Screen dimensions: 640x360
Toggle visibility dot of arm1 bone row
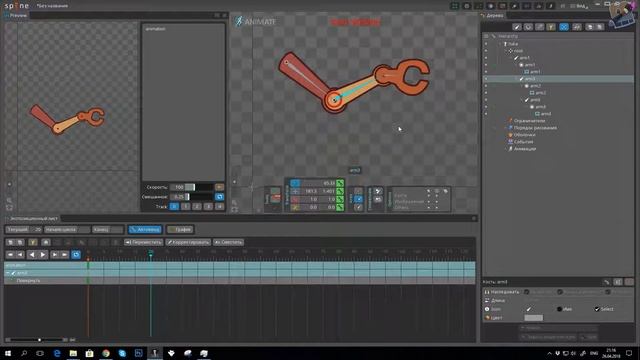[x=486, y=58]
